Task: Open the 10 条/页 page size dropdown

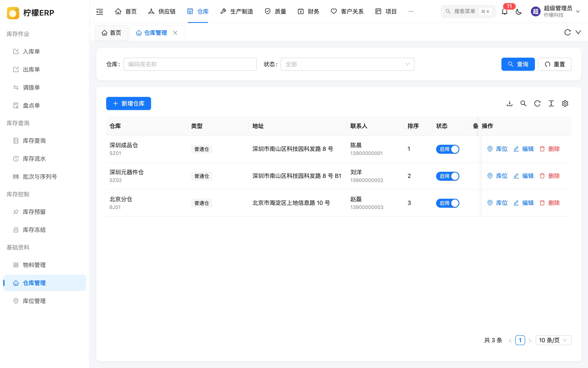Action: click(553, 340)
